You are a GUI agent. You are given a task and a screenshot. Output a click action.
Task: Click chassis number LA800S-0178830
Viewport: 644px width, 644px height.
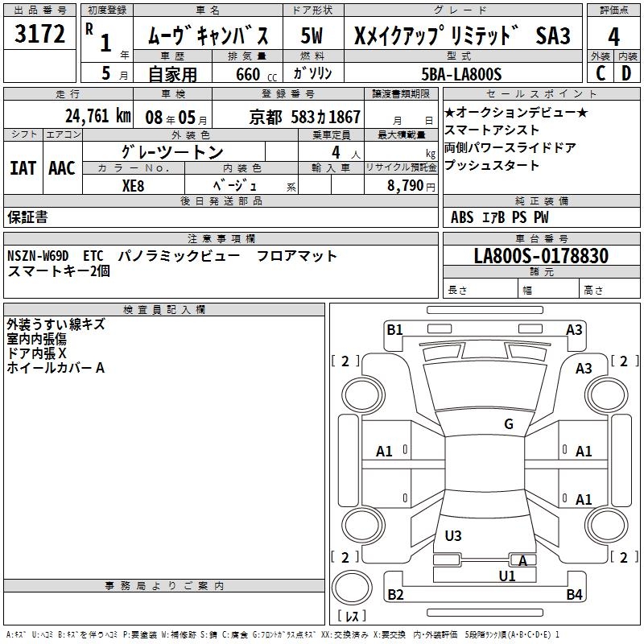click(x=541, y=255)
